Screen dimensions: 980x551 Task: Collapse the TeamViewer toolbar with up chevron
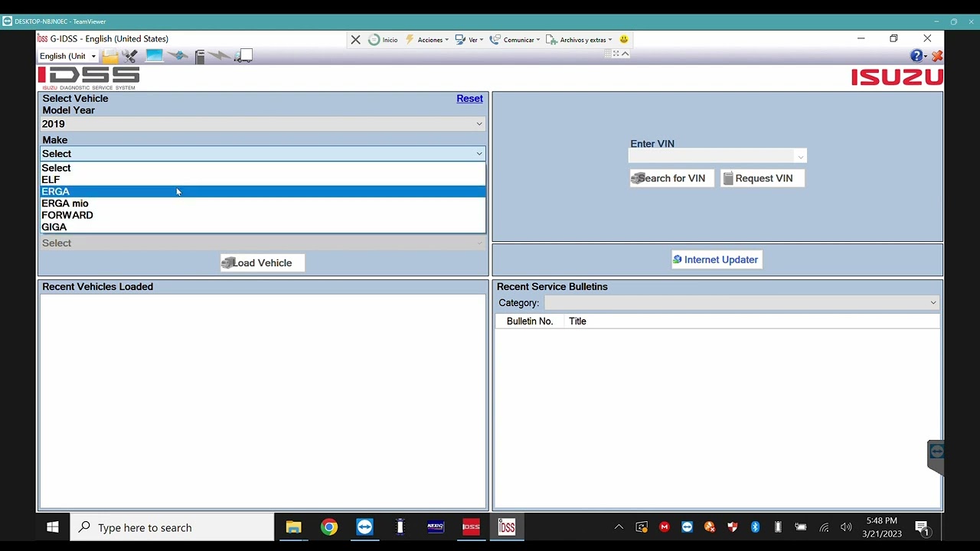(625, 54)
